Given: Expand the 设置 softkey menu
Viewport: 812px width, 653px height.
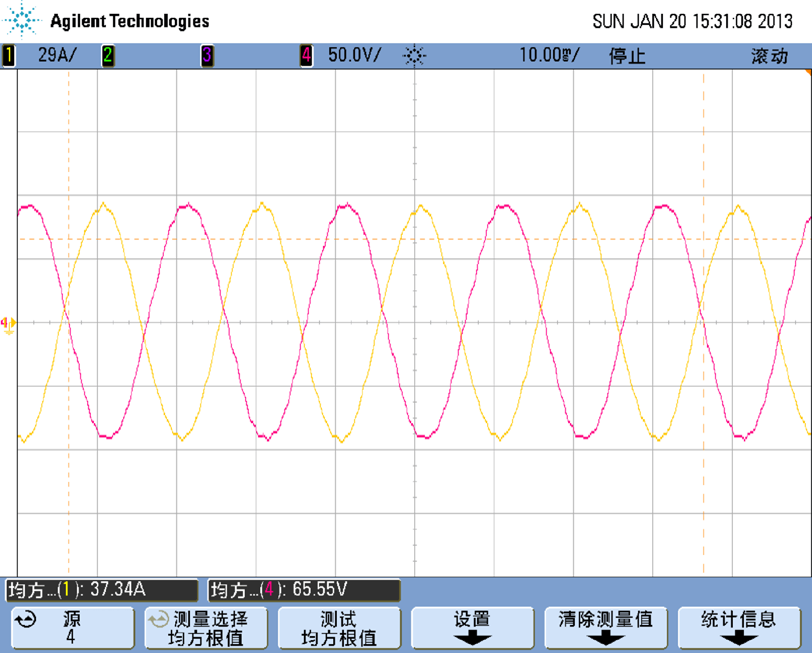Looking at the screenshot, I should coord(473,628).
